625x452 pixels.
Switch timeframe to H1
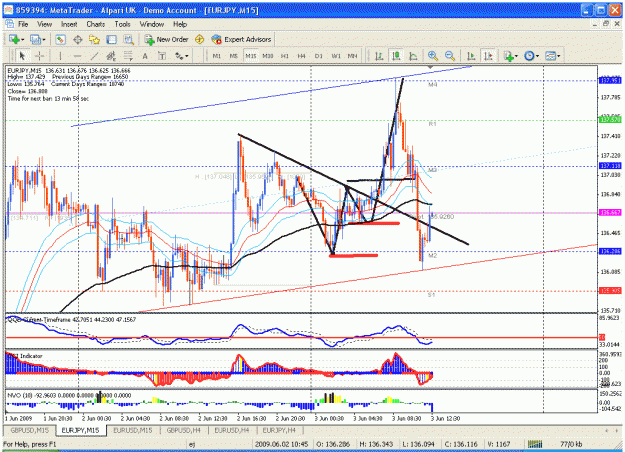(285, 56)
